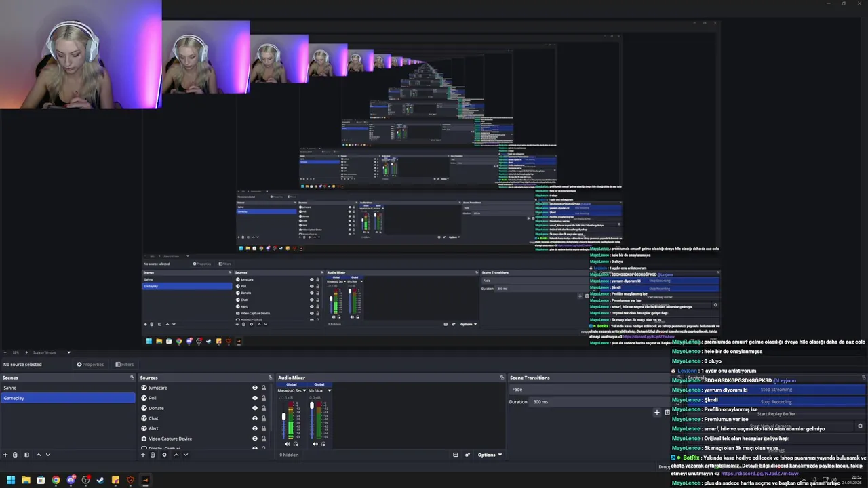Open Steam from the taskbar
Screen dimensions: 868x488
click(100, 480)
